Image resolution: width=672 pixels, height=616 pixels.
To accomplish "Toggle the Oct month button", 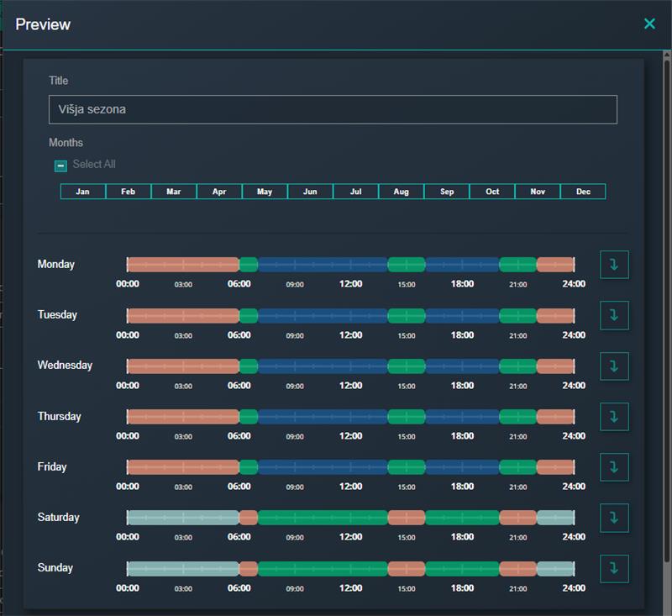I will (x=492, y=192).
